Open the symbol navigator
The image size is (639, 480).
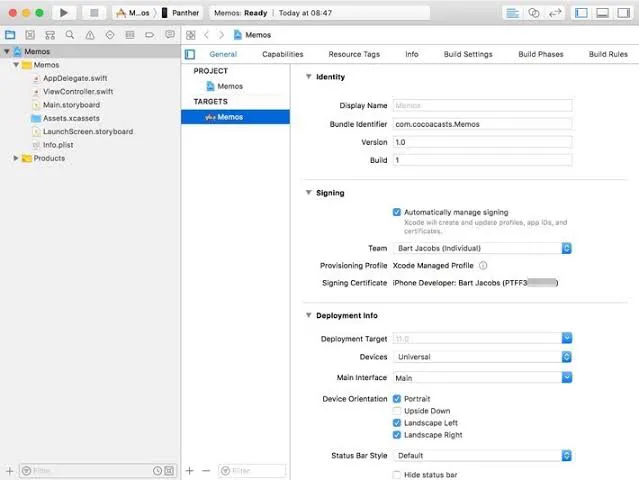pos(50,35)
